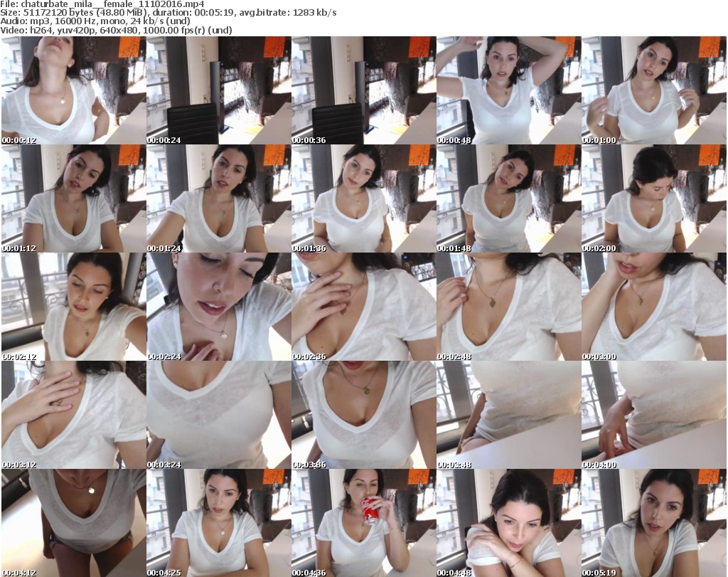This screenshot has width=728, height=577.
Task: Open the frame at 00:02:24
Action: 219,307
